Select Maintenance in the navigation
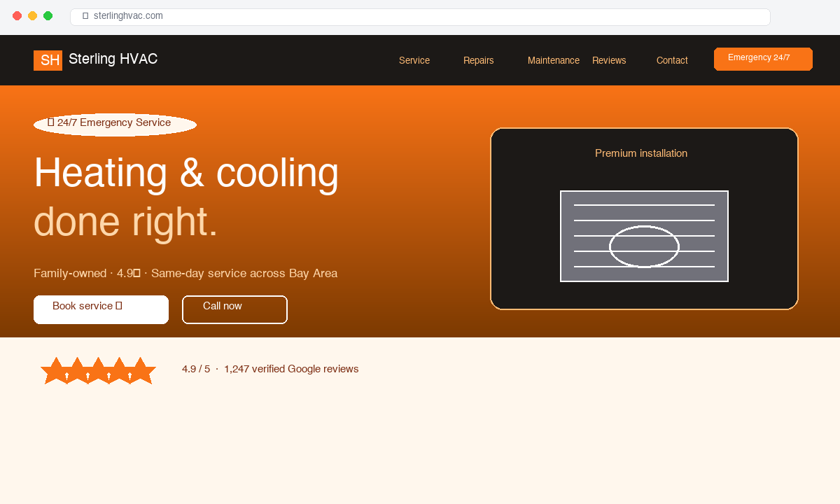Image resolution: width=840 pixels, height=504 pixels. pos(554,61)
